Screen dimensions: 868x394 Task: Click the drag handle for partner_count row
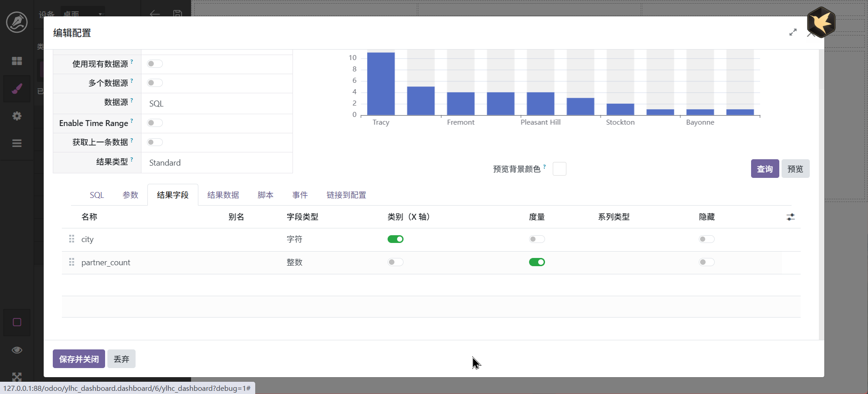[x=71, y=262]
